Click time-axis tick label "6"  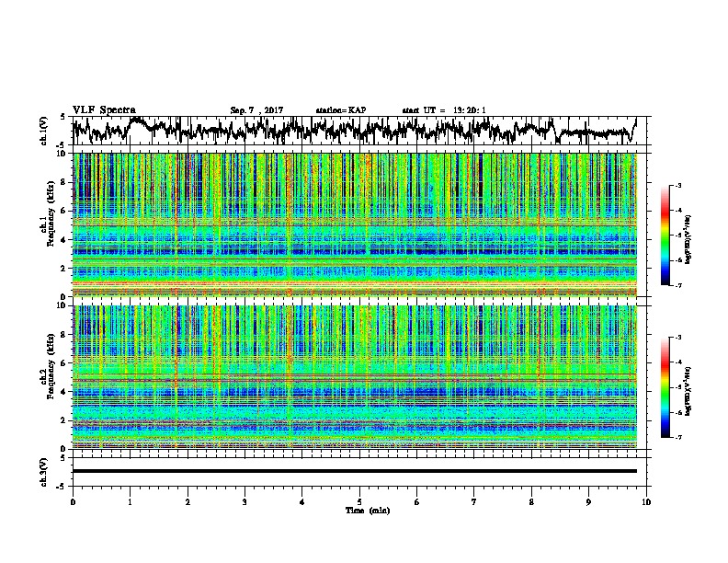pos(417,502)
